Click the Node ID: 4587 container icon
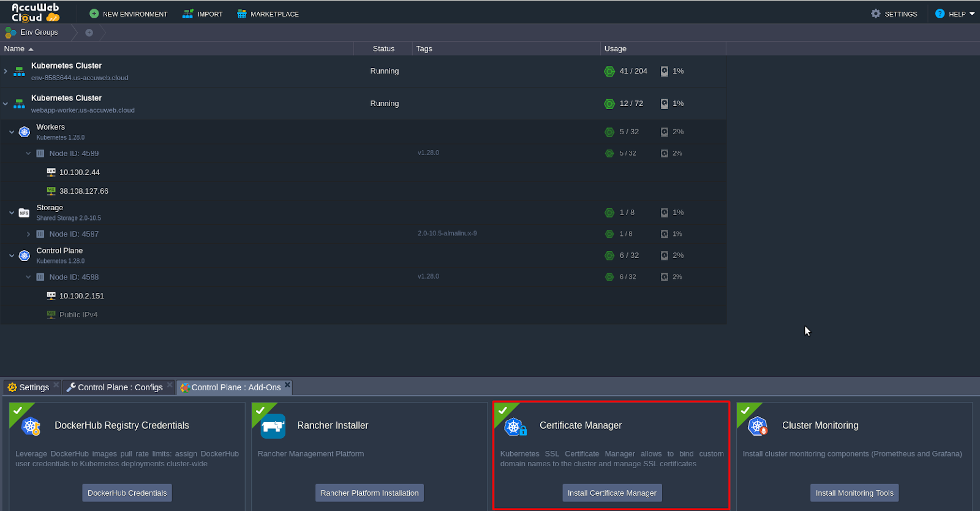980x511 pixels. (x=40, y=234)
